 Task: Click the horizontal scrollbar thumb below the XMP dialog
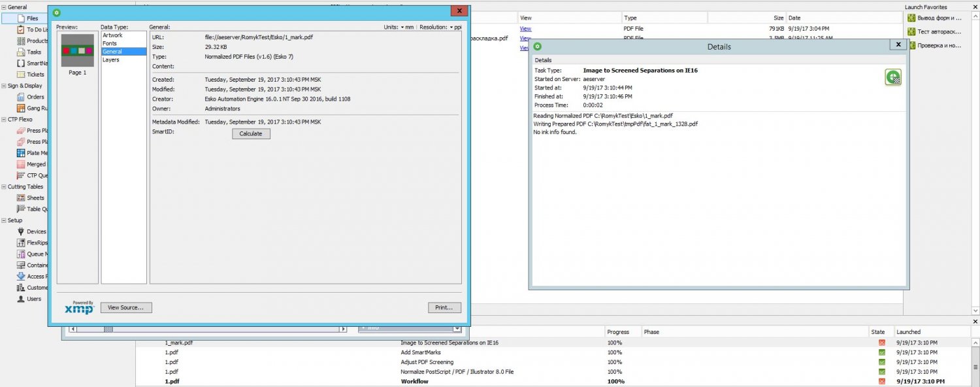click(x=108, y=329)
